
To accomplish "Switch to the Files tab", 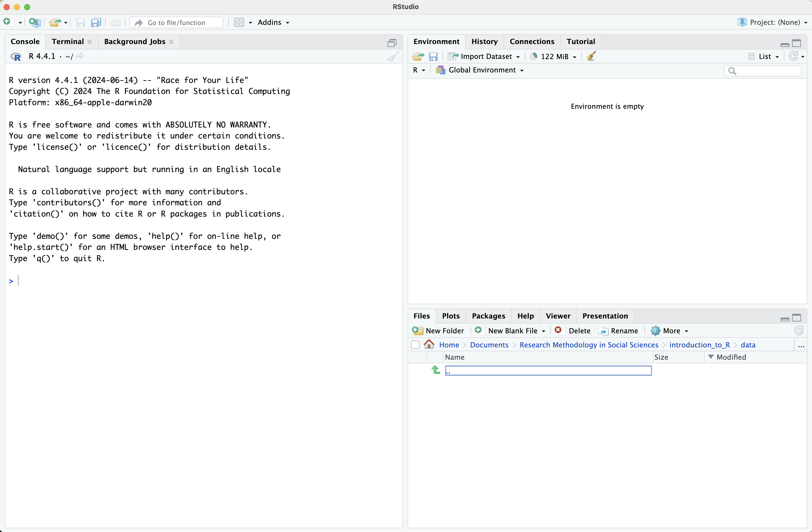I will coord(421,316).
